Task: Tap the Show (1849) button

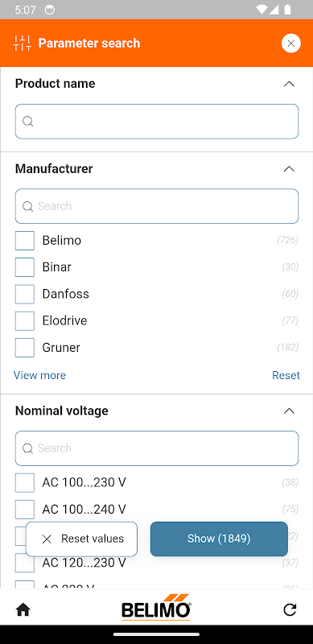Action: [219, 539]
